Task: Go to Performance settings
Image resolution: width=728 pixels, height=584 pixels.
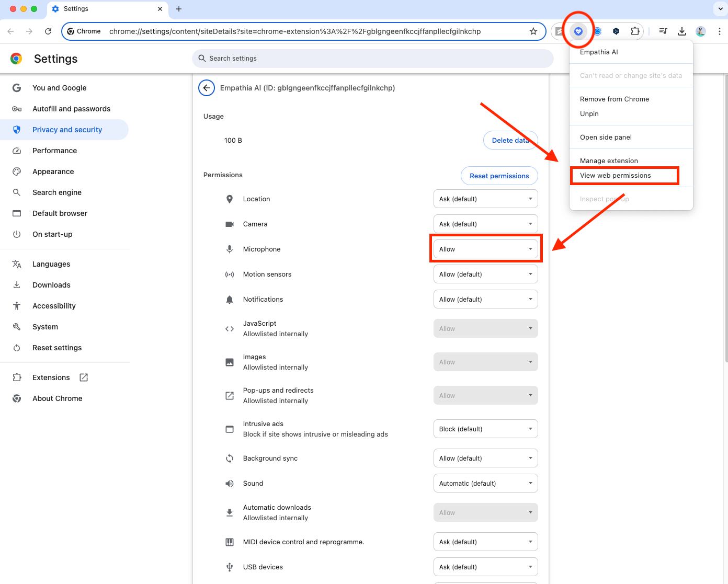Action: coord(64,151)
